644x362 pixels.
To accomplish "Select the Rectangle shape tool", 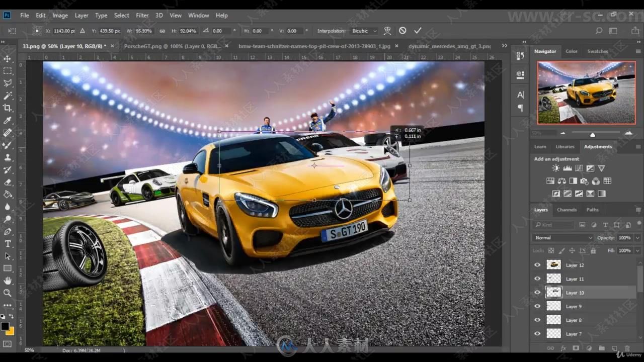I will pyautogui.click(x=8, y=268).
